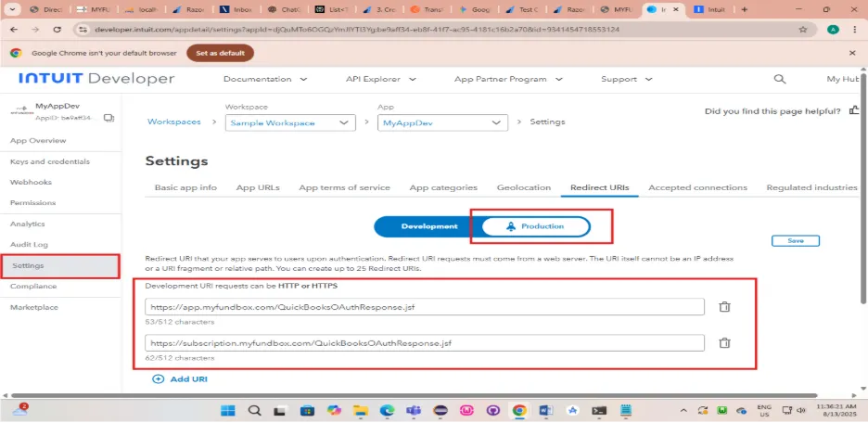Delete the subscription.myfundbox.com redirect URI
Screen dimensions: 868x423
[724, 342]
